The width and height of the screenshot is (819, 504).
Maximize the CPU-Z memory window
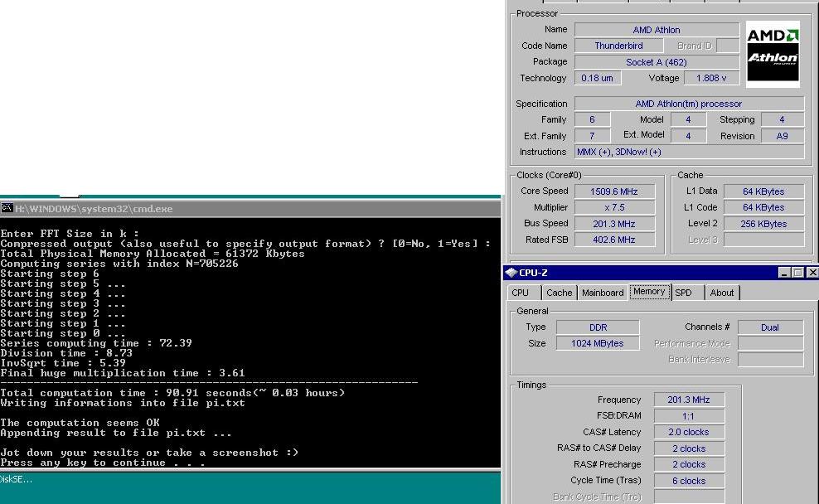tap(798, 273)
